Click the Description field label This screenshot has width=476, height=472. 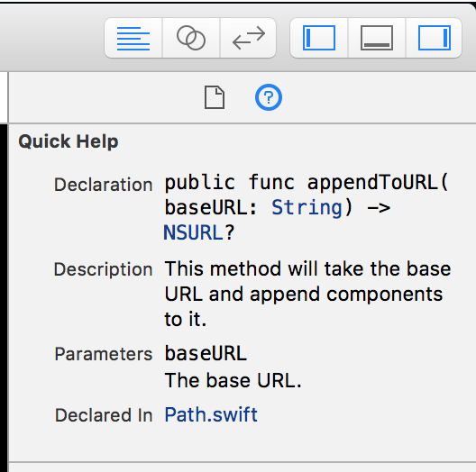103,269
